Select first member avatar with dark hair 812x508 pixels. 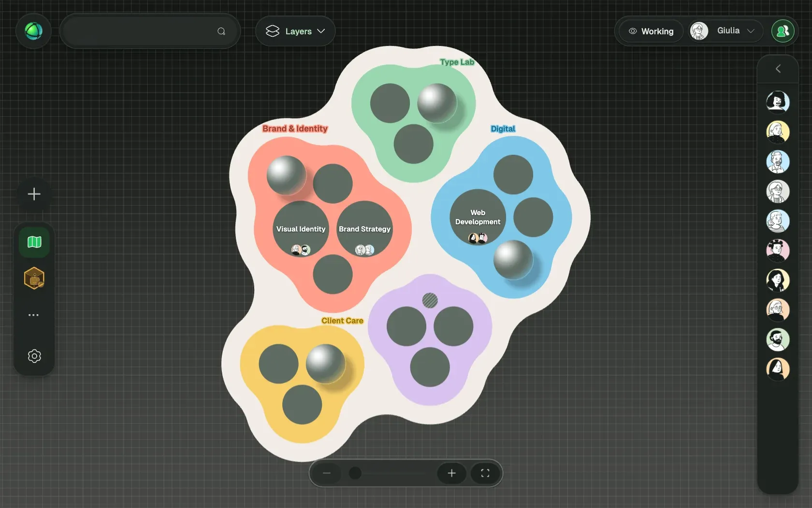click(x=778, y=102)
